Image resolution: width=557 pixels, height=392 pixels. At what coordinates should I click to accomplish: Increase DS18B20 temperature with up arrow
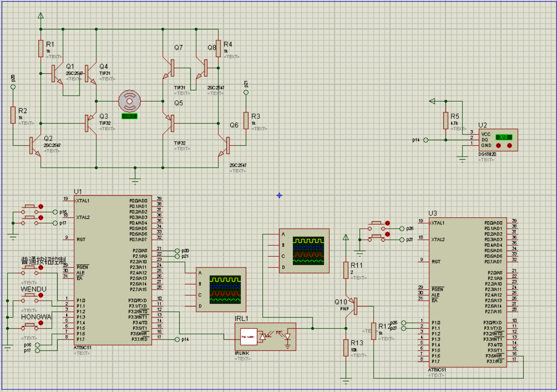click(x=509, y=145)
